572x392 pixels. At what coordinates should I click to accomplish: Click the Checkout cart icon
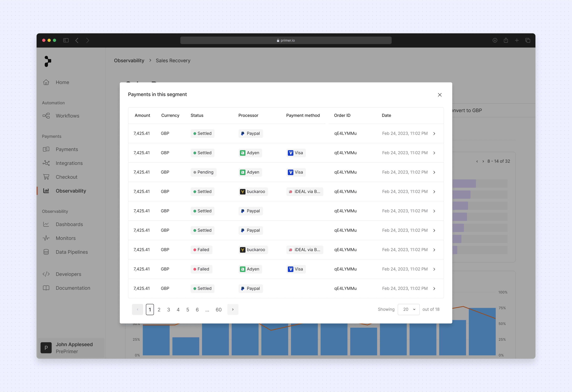[x=46, y=177]
